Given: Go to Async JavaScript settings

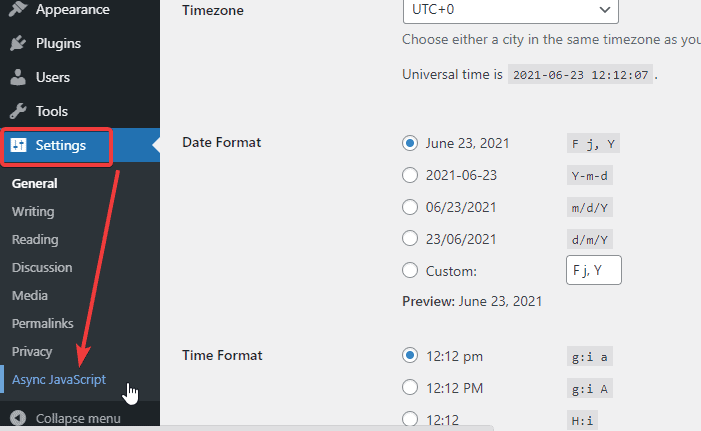Looking at the screenshot, I should [x=59, y=380].
